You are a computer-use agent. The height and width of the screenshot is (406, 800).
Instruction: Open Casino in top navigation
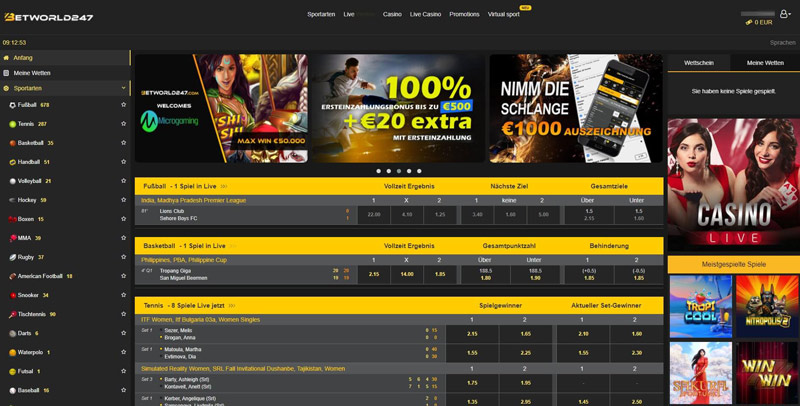point(392,14)
